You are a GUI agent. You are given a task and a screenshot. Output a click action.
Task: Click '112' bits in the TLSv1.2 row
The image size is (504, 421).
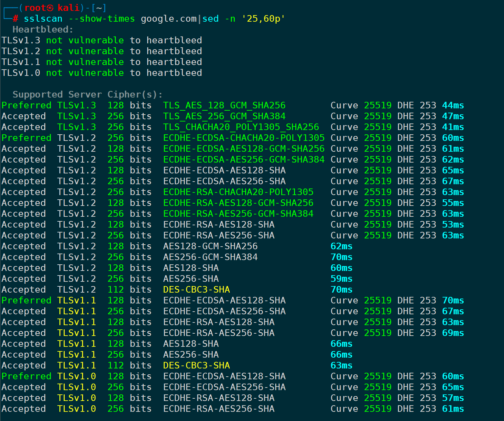(115, 290)
